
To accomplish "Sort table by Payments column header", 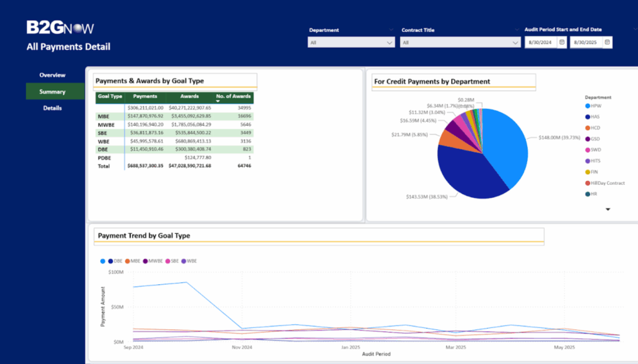I will click(145, 96).
